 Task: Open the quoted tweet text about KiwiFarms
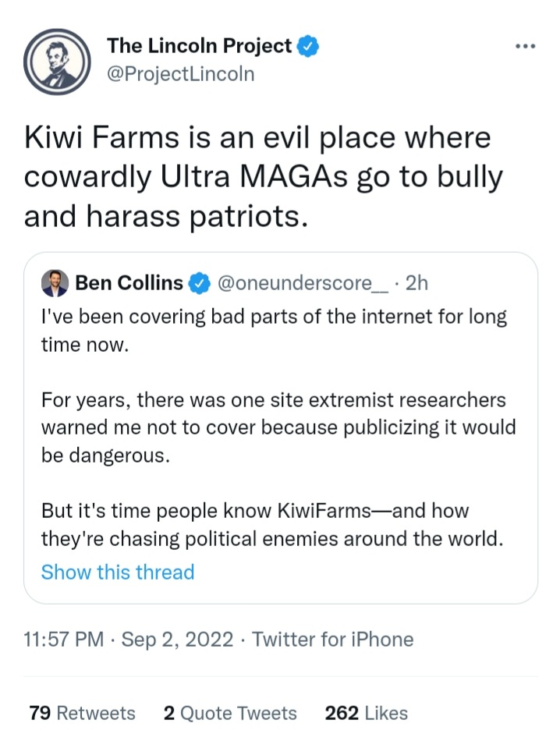click(272, 524)
